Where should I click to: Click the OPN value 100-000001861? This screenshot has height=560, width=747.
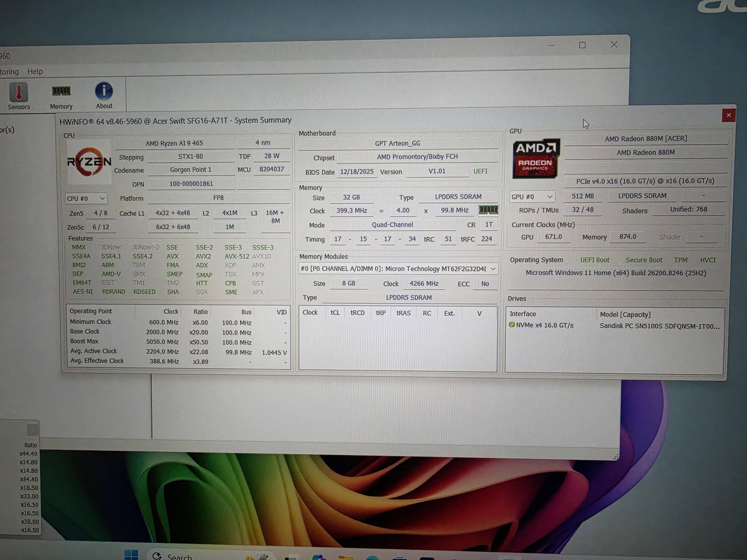191,184
